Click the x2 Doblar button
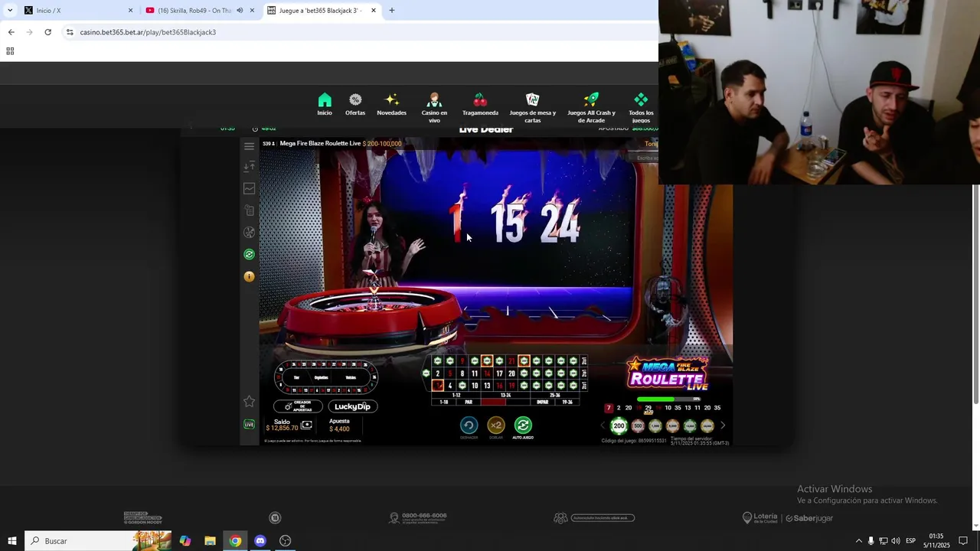The width and height of the screenshot is (980, 551). 496,425
